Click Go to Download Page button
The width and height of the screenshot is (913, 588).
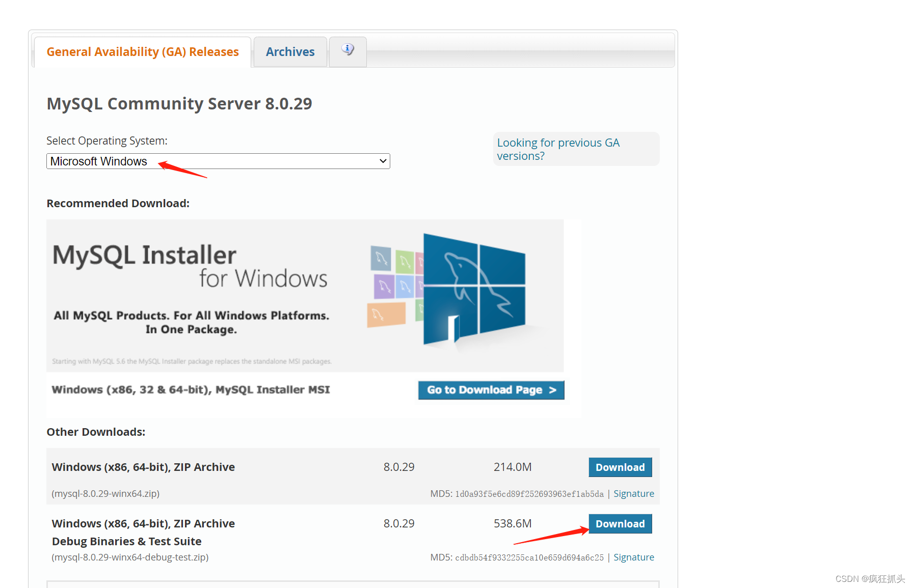[491, 390]
